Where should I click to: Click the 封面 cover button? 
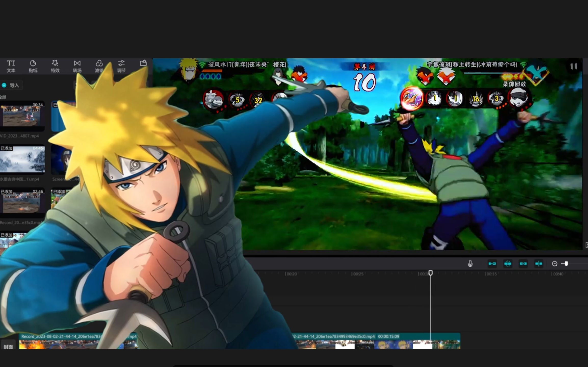(x=8, y=346)
